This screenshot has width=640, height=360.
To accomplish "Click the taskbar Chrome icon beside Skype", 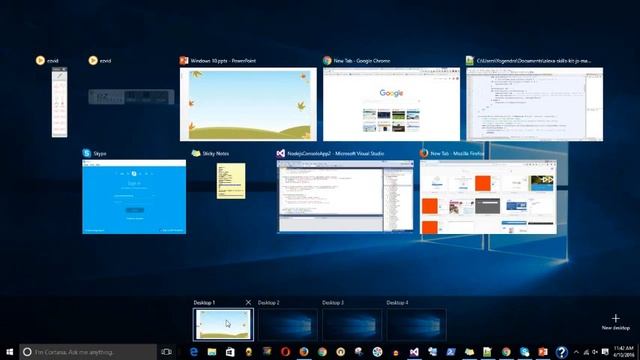I will click(x=506, y=352).
